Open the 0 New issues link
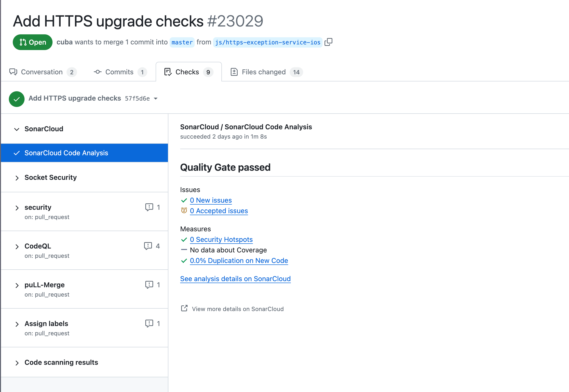Screen dimensions: 569x392 (x=211, y=200)
